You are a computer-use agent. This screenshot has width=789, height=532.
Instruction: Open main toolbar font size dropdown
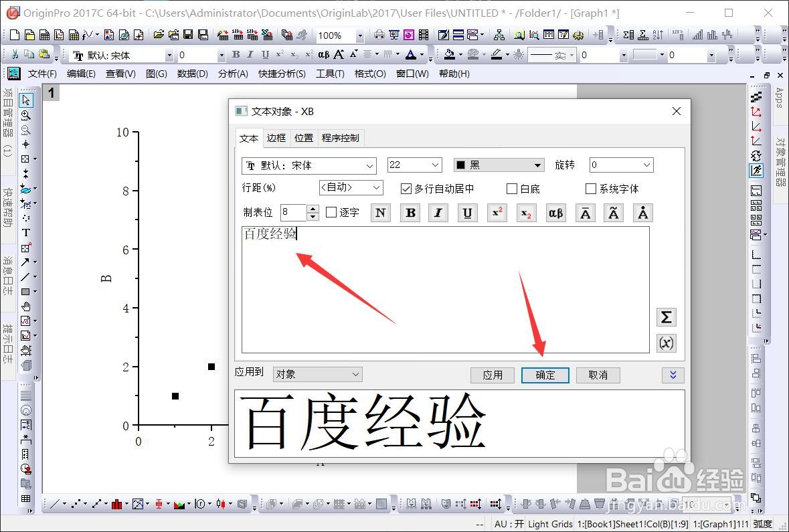pyautogui.click(x=221, y=56)
